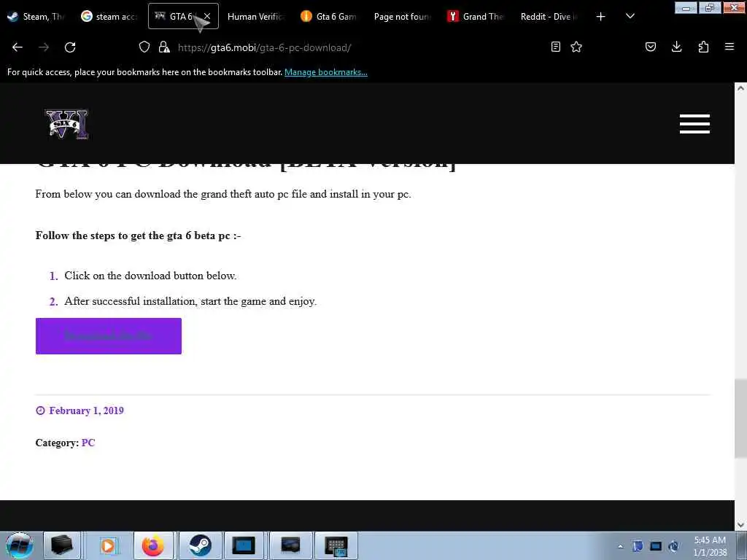The height and width of the screenshot is (560, 747).
Task: Expand the list all tabs dropdown
Action: click(630, 16)
